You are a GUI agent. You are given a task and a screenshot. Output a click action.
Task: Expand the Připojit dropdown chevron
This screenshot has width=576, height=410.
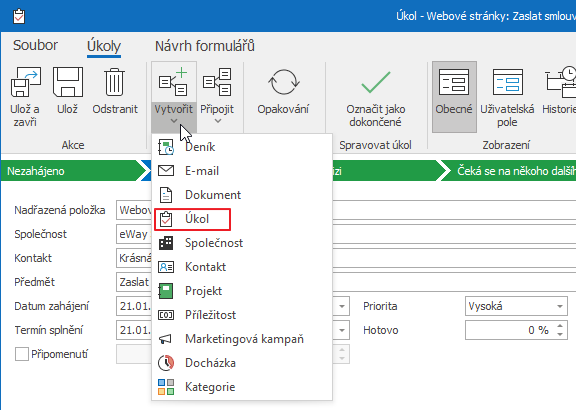217,121
